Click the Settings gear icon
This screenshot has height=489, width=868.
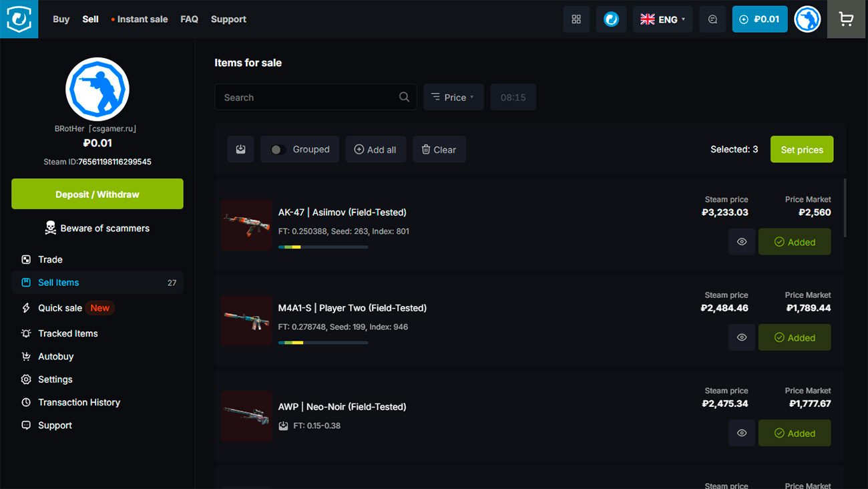26,379
